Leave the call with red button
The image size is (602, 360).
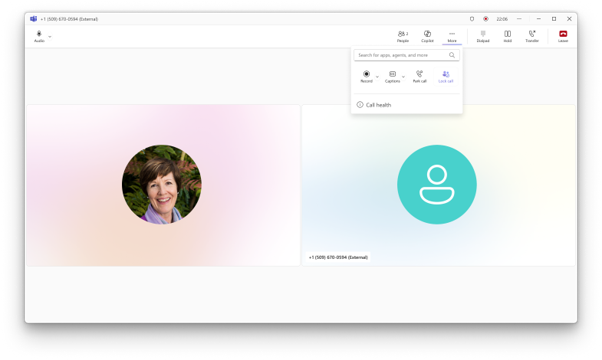pyautogui.click(x=563, y=36)
